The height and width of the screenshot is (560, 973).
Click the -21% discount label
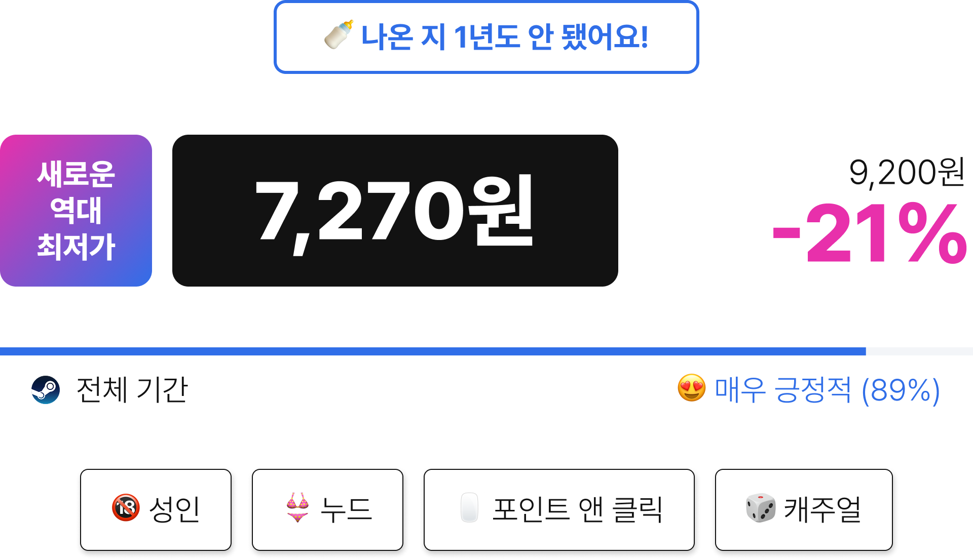point(870,233)
